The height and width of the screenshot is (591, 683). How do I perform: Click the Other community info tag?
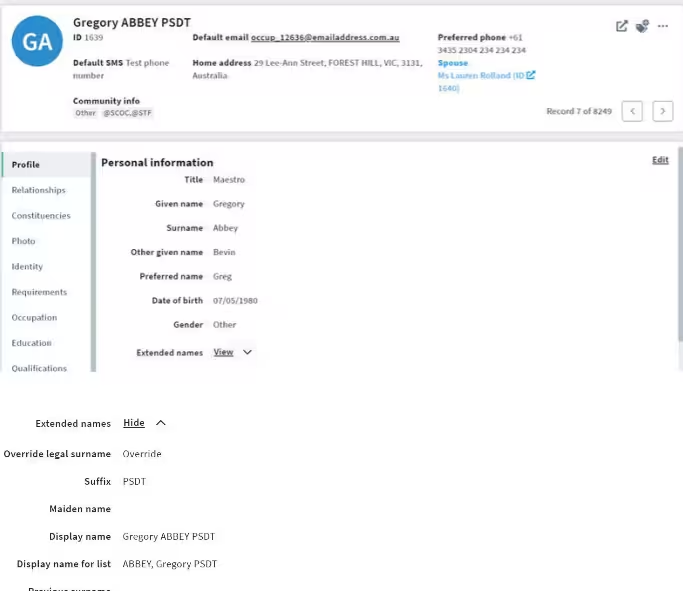click(x=85, y=113)
